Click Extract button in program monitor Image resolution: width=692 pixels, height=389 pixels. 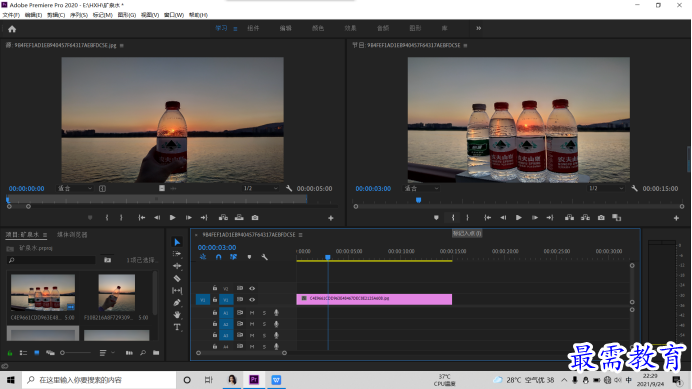(x=585, y=218)
